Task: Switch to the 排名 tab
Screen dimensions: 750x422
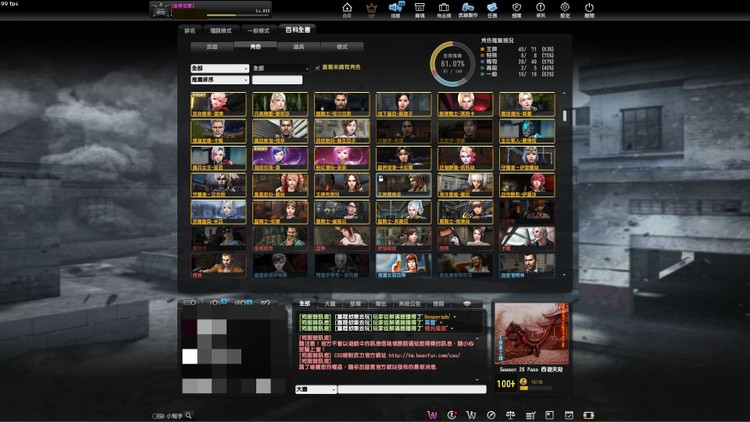Action: [x=190, y=30]
